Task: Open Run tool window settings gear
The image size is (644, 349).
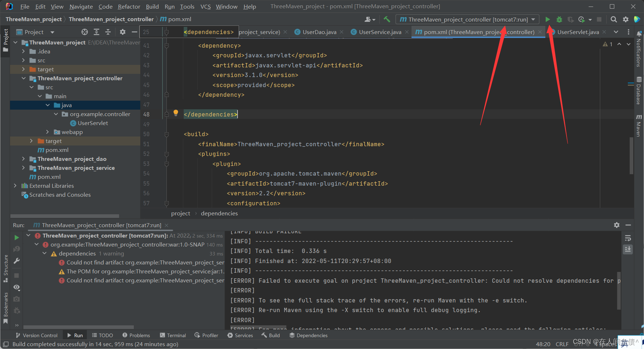Action: 617,225
